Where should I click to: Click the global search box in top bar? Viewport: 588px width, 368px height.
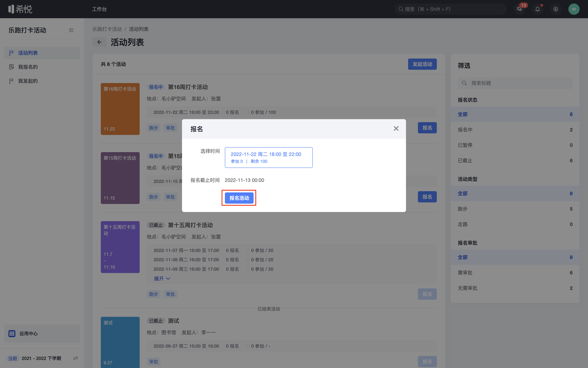tap(451, 9)
